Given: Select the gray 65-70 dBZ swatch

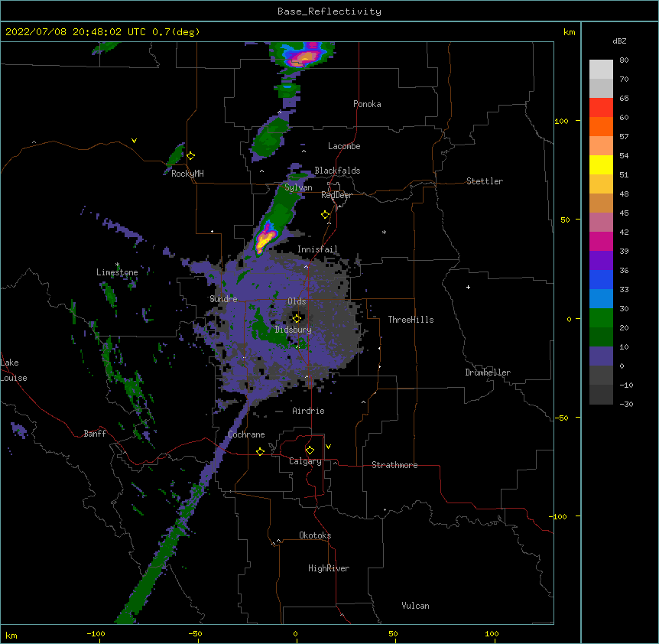Looking at the screenshot, I should pyautogui.click(x=601, y=88).
